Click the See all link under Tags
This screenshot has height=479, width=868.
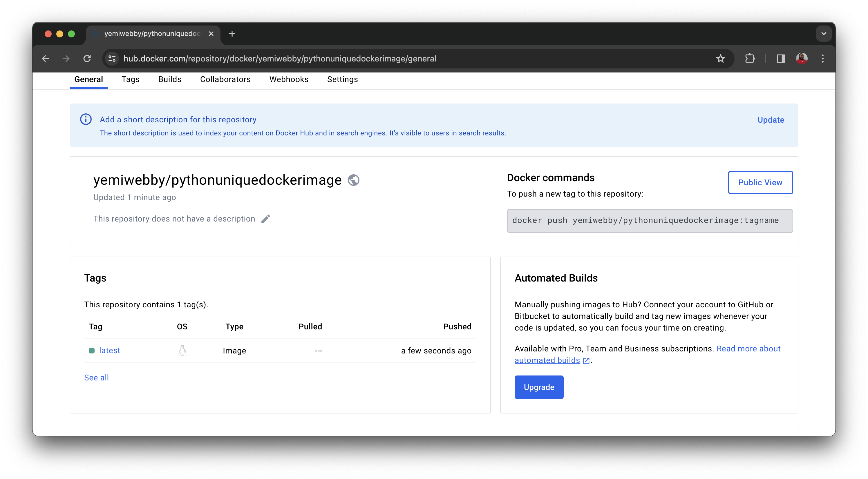tap(96, 377)
